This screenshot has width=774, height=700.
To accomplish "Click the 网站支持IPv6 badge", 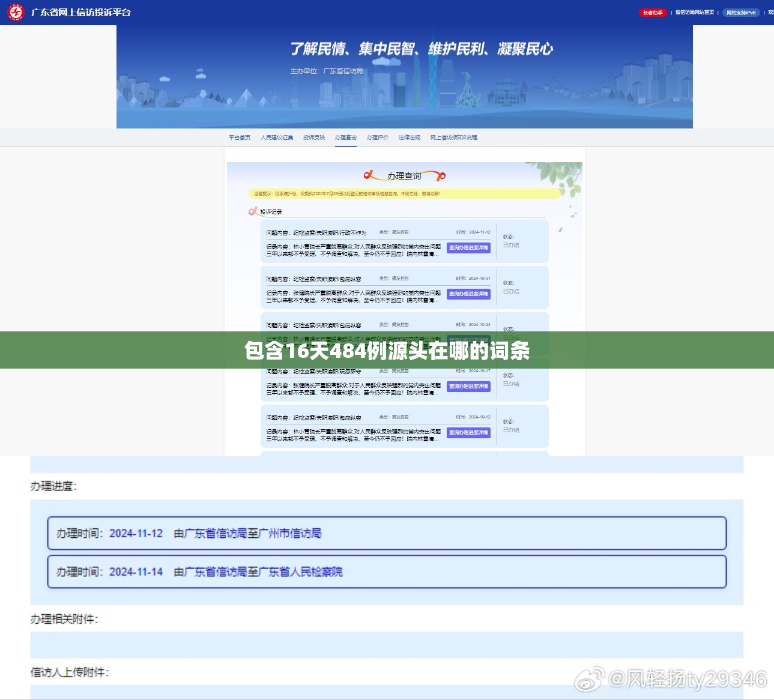I will click(x=741, y=13).
